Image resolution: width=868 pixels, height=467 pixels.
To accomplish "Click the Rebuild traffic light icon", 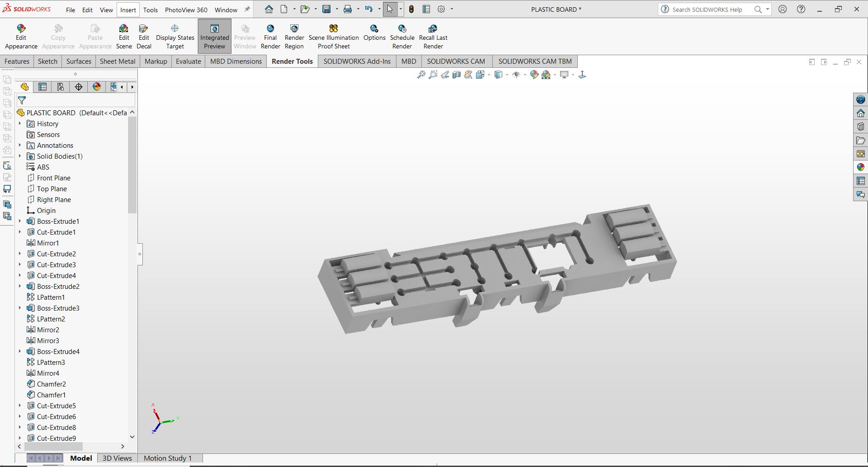I will [411, 9].
